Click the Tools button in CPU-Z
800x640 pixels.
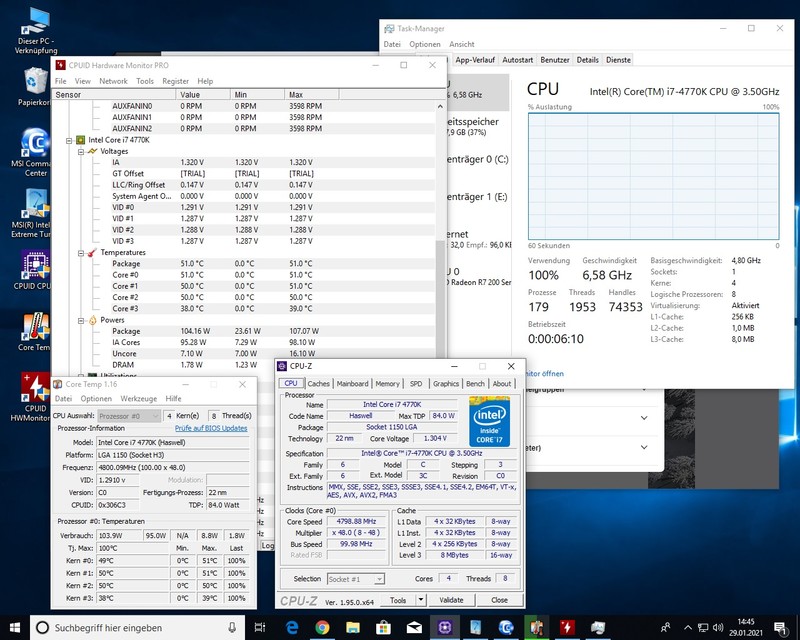(398, 600)
